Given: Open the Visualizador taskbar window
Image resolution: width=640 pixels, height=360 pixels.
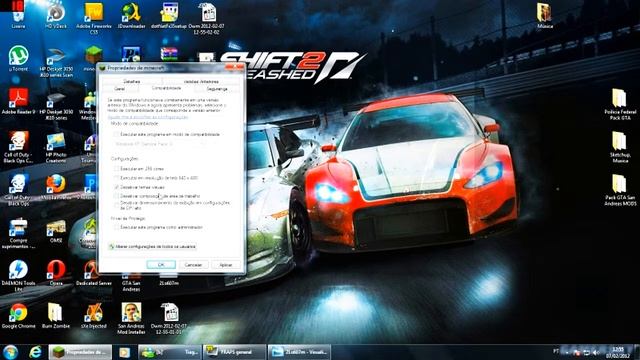Looking at the screenshot, I should point(299,352).
